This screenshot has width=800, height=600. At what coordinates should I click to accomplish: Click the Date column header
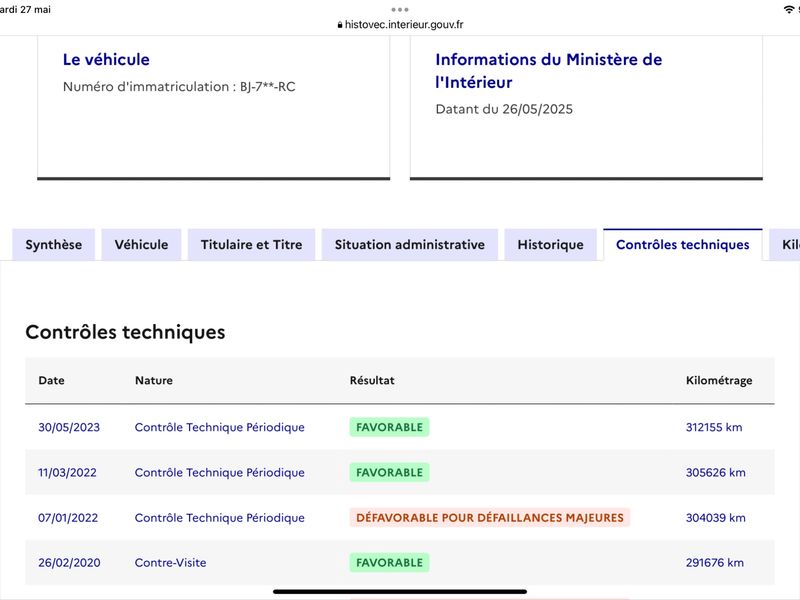52,381
